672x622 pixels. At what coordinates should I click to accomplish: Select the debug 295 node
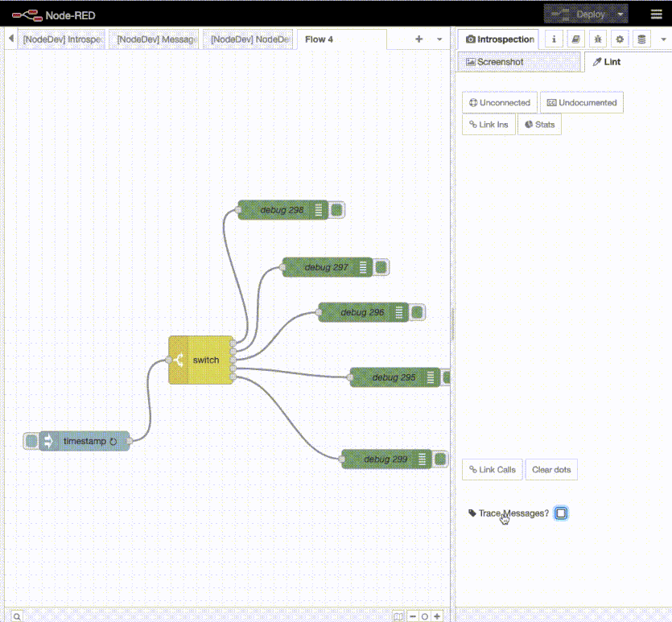click(x=395, y=377)
